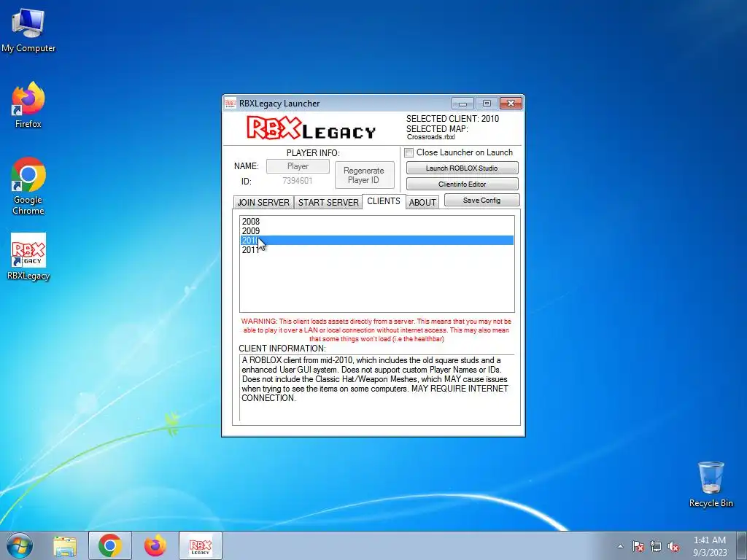The image size is (747, 560).
Task: Click the RBXLegacy Launcher title bar icon
Action: (x=231, y=104)
